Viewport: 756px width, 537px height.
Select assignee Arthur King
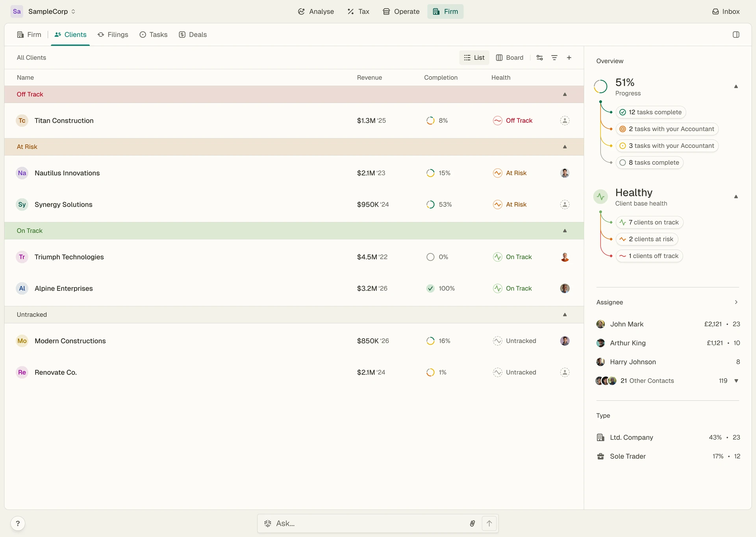(668, 343)
